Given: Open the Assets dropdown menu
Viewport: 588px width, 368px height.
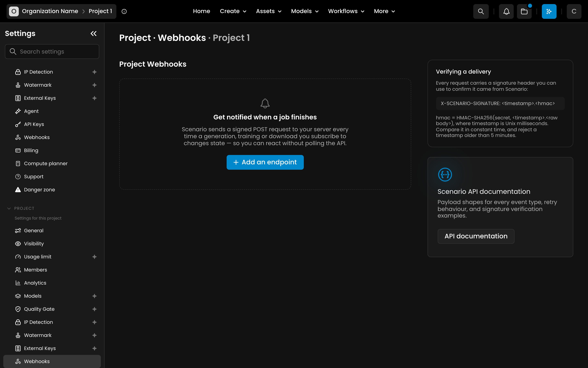Looking at the screenshot, I should (269, 11).
